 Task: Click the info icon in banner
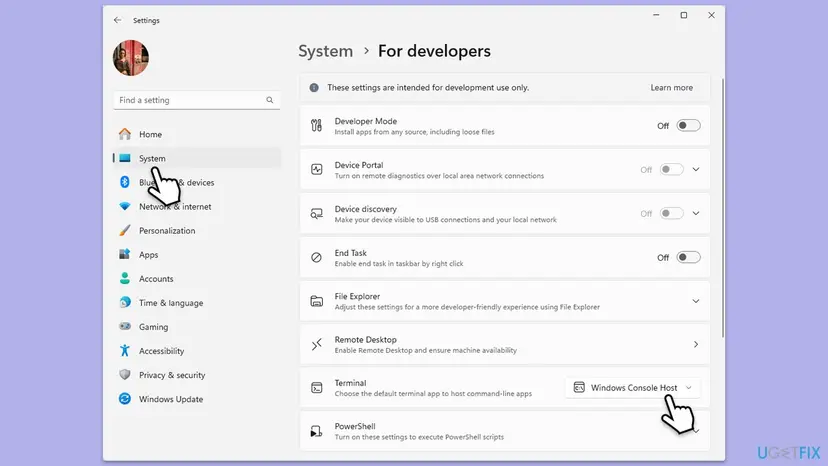[314, 88]
